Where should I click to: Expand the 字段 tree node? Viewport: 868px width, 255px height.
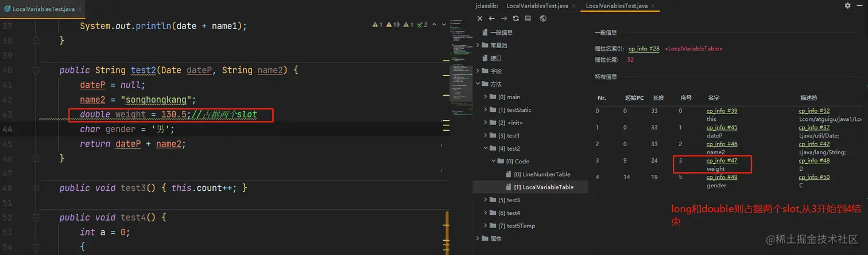[478, 71]
